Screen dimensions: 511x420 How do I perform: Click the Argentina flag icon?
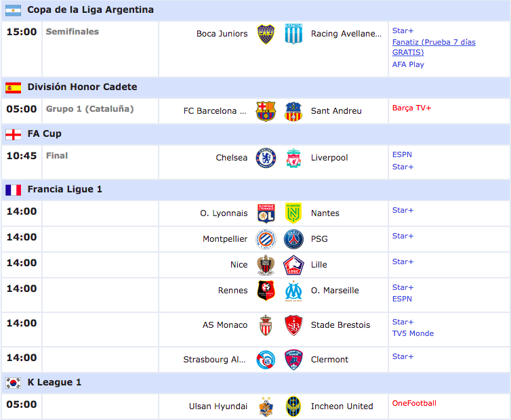point(14,10)
